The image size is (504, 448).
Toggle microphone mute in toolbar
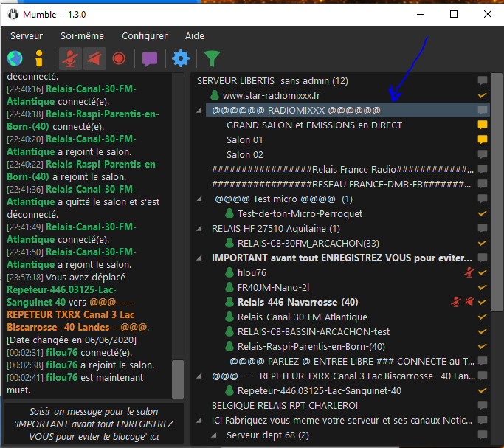[x=70, y=58]
